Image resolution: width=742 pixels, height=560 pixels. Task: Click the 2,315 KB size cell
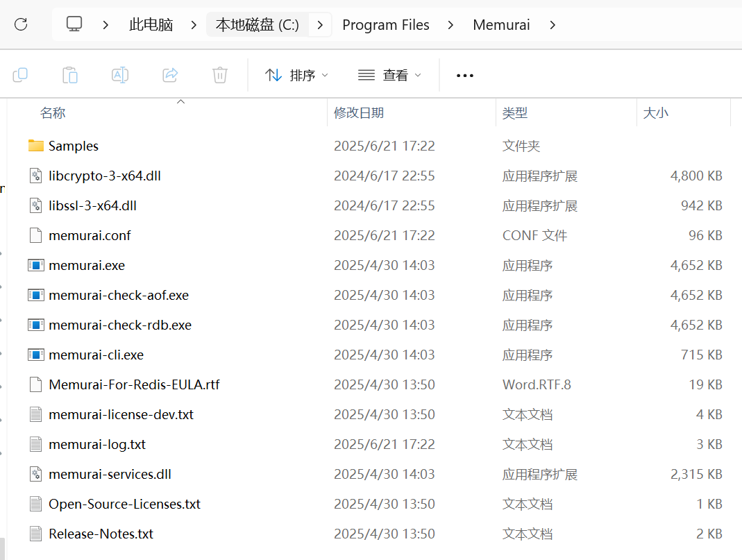(696, 473)
